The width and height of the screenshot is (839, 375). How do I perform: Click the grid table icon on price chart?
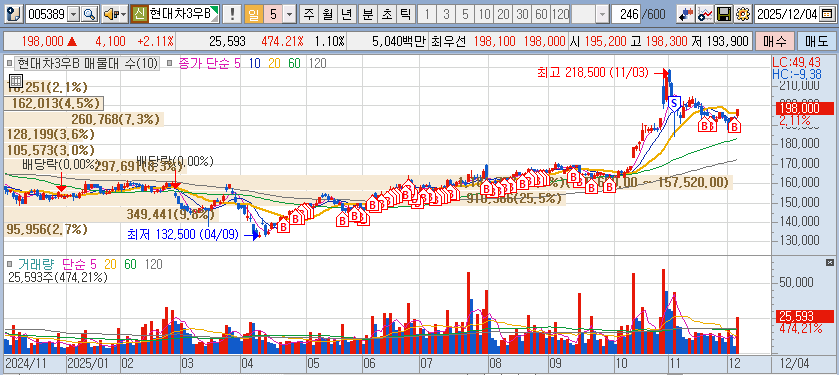click(16, 81)
